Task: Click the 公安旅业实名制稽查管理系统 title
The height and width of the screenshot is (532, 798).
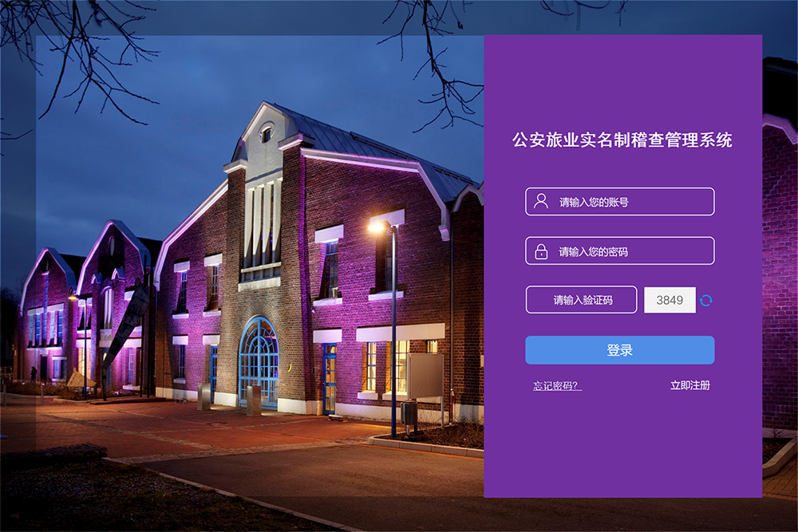Action: (x=622, y=140)
